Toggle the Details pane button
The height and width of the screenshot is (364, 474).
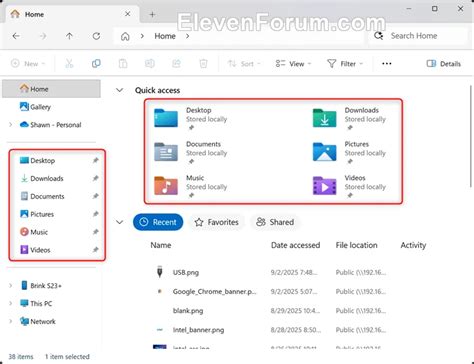pos(444,63)
